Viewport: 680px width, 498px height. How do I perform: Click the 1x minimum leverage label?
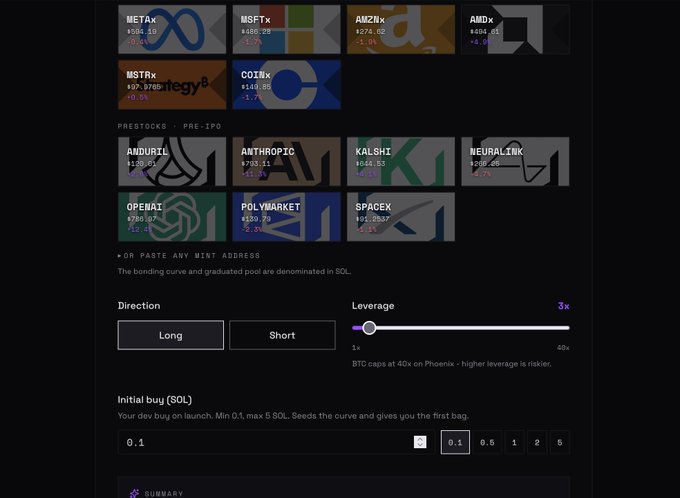coord(356,347)
